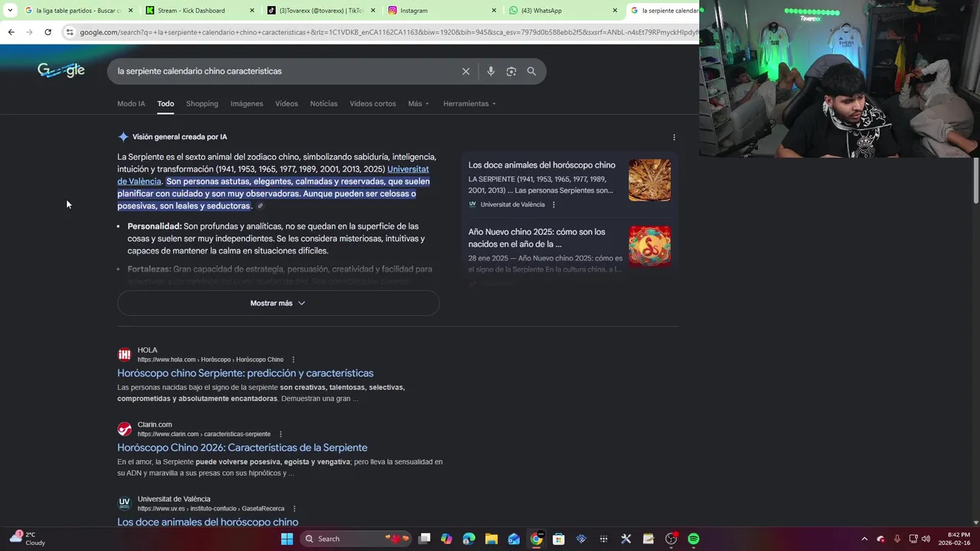Open File Explorer from the taskbar

(x=492, y=539)
